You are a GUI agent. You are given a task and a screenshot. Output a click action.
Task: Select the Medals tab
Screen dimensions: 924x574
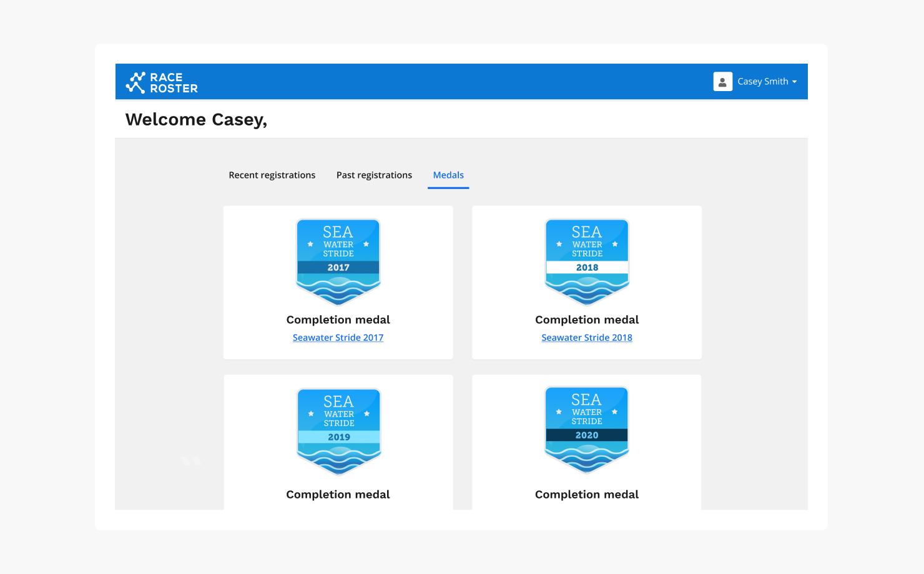coord(448,175)
